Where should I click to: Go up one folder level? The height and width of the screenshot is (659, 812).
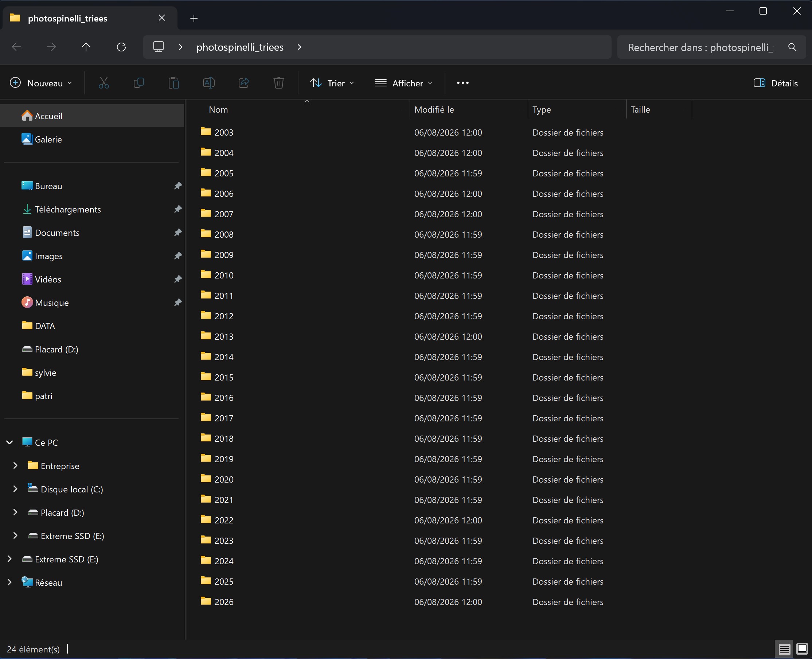click(86, 47)
